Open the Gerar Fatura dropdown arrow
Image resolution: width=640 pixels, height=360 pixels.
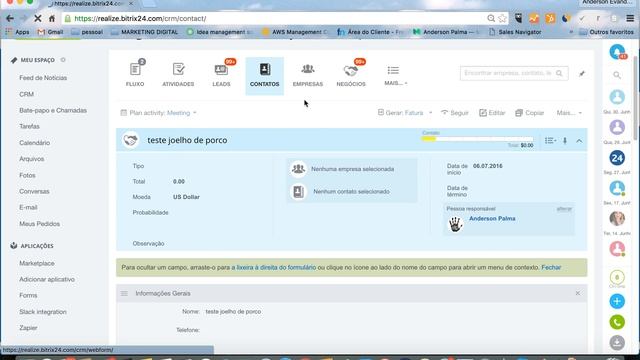tap(431, 113)
